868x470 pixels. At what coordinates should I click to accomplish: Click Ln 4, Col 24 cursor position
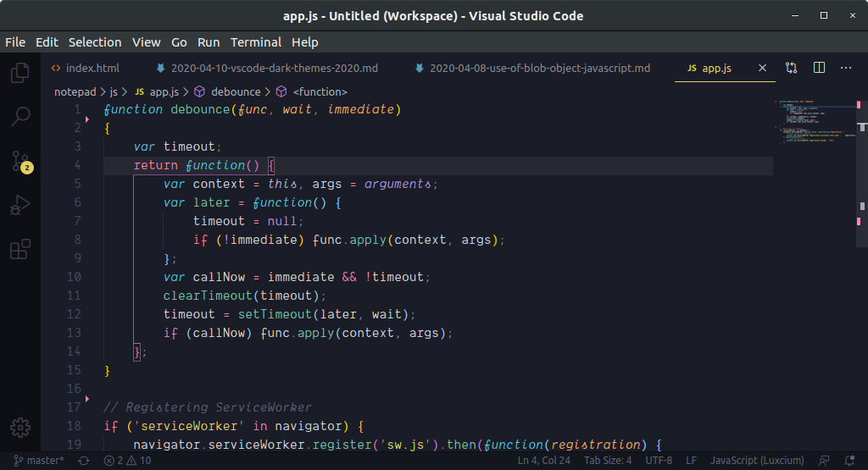pyautogui.click(x=543, y=461)
